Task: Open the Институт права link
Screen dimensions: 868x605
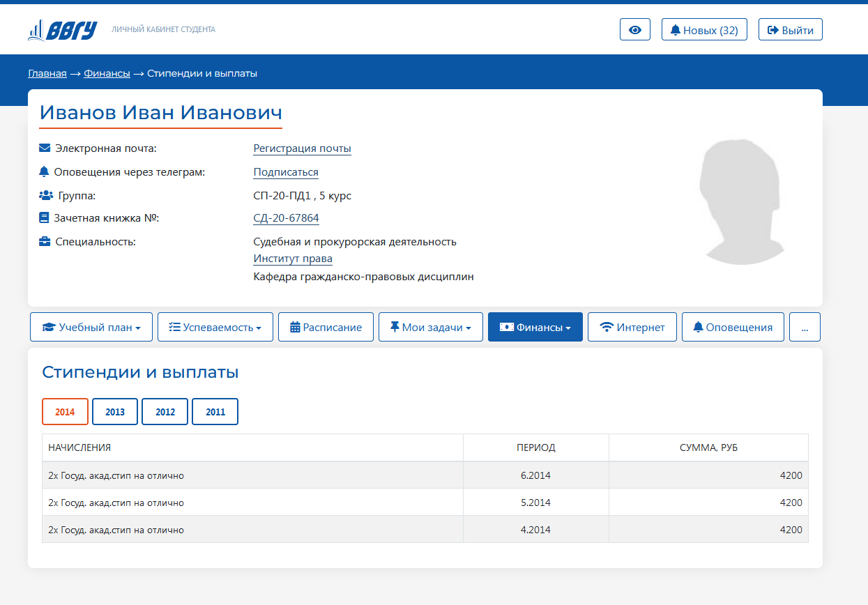Action: coord(292,259)
